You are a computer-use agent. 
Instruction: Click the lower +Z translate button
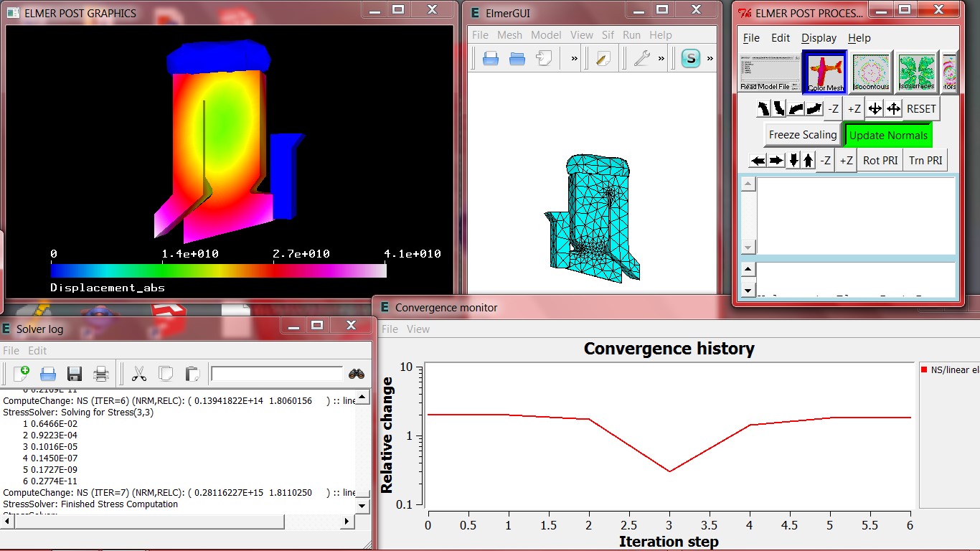click(847, 160)
